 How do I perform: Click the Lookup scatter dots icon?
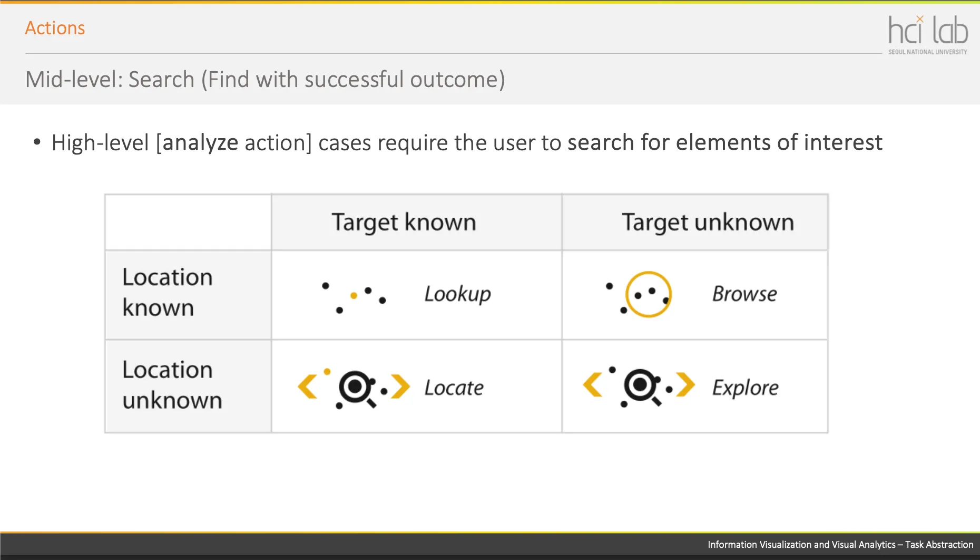354,297
